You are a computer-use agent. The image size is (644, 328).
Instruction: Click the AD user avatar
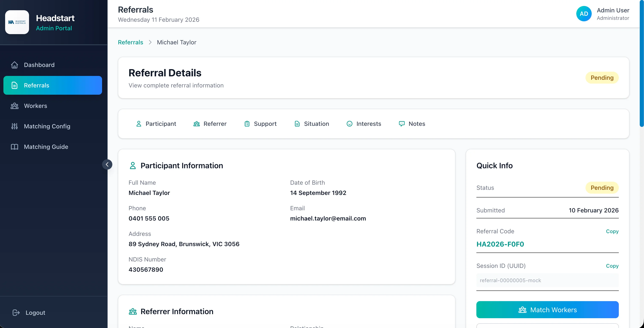click(x=584, y=14)
